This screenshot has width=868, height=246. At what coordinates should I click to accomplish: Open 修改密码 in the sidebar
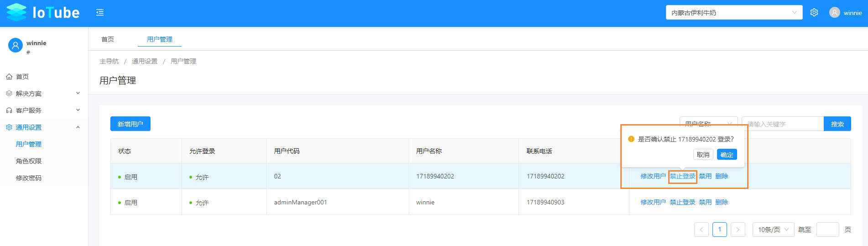(29, 178)
